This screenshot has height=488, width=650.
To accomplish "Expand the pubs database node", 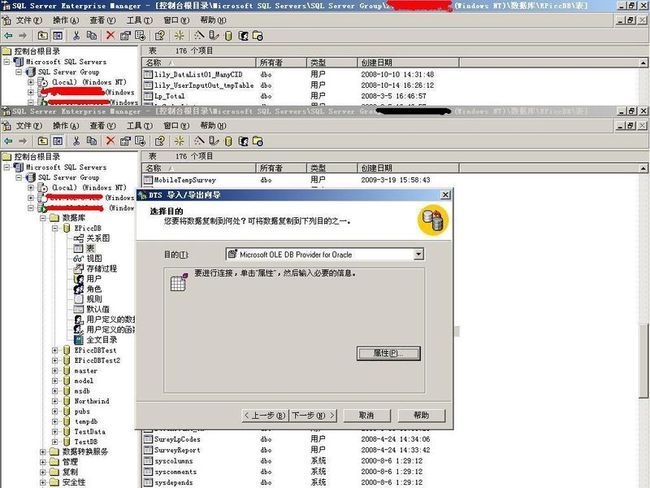I will coord(55,412).
